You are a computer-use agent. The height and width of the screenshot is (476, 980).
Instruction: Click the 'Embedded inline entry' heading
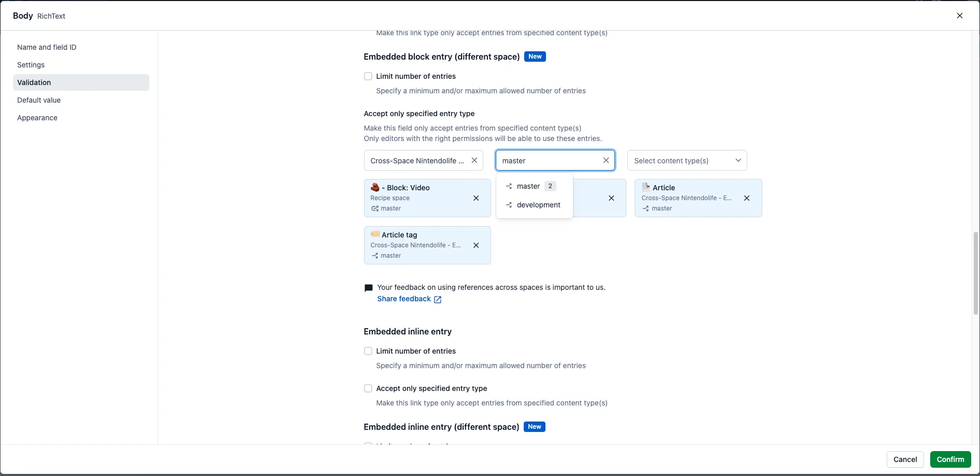408,331
